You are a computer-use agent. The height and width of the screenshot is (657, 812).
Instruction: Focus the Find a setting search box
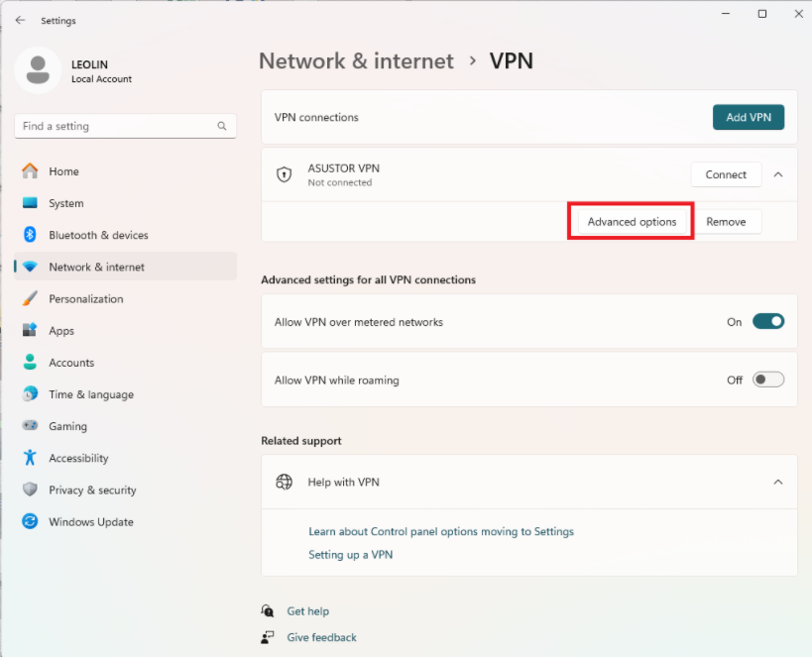pyautogui.click(x=125, y=126)
